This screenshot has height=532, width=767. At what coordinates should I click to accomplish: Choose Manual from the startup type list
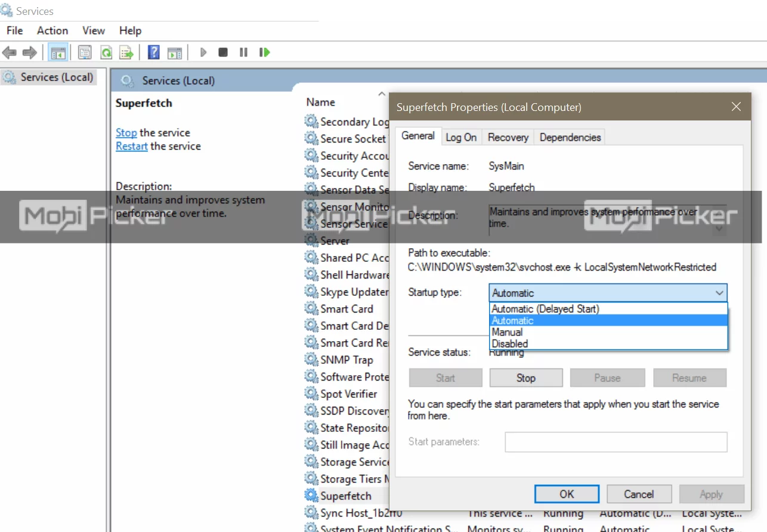(x=608, y=332)
